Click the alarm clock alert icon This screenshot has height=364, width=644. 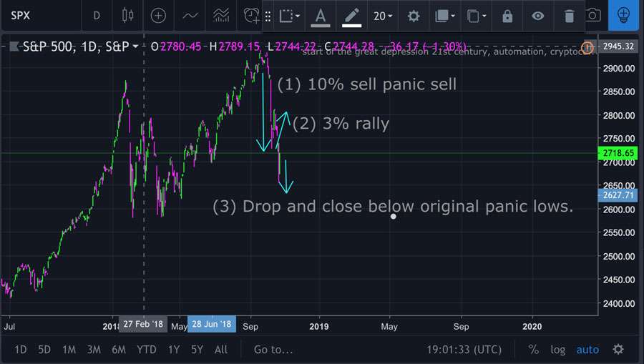251,16
